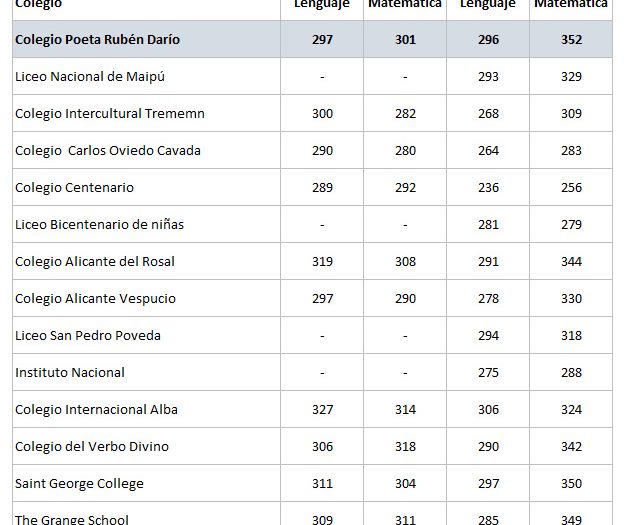
Task: Click the Liceo San Pedro Poveda cell
Action: point(88,335)
